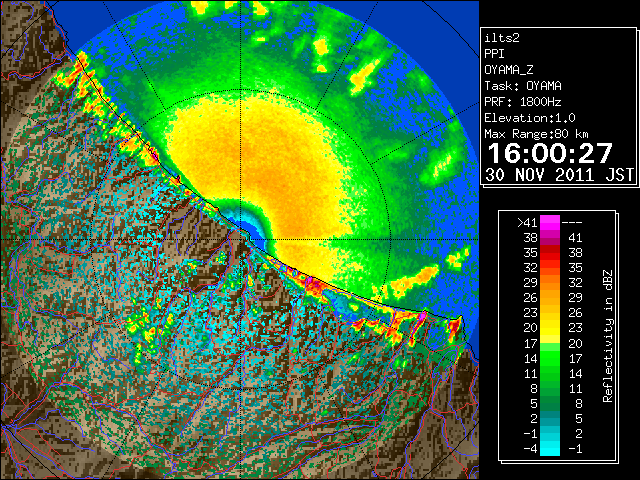Pick the cyan bottom band of color scale
The width and height of the screenshot is (640, 480).
point(550,448)
